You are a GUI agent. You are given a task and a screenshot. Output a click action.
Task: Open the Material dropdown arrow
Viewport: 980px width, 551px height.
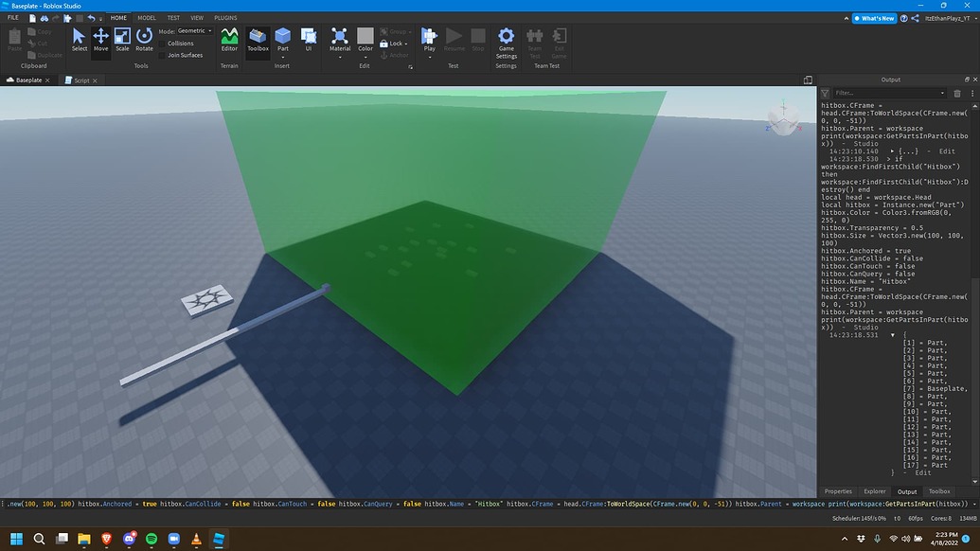339,55
